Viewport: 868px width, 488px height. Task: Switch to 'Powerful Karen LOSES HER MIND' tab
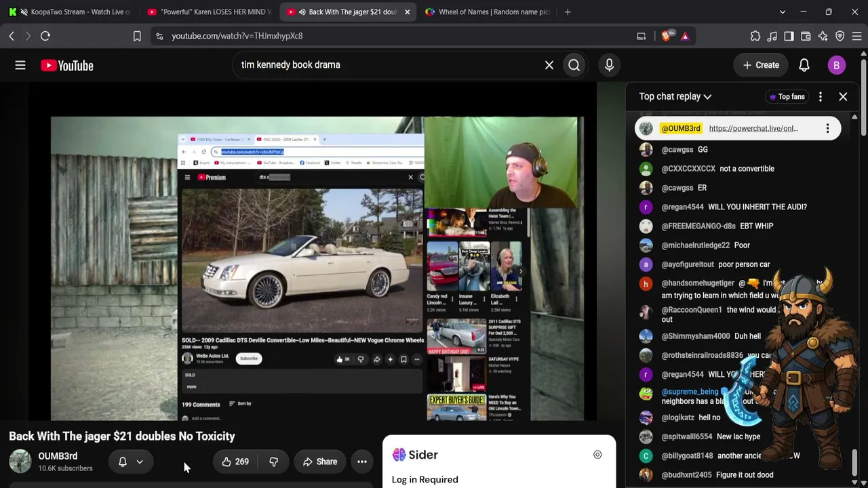[x=209, y=12]
